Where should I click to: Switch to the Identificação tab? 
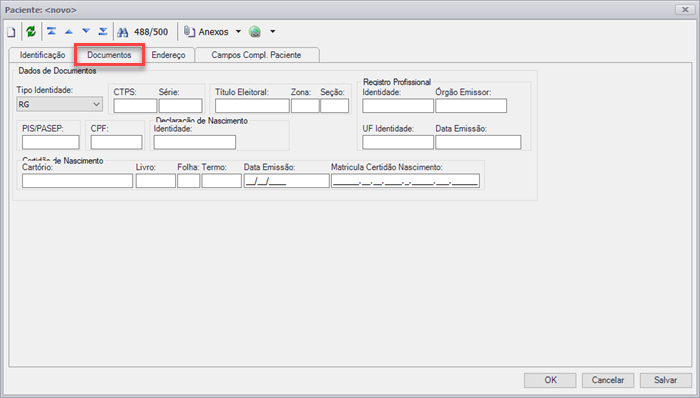pyautogui.click(x=42, y=55)
